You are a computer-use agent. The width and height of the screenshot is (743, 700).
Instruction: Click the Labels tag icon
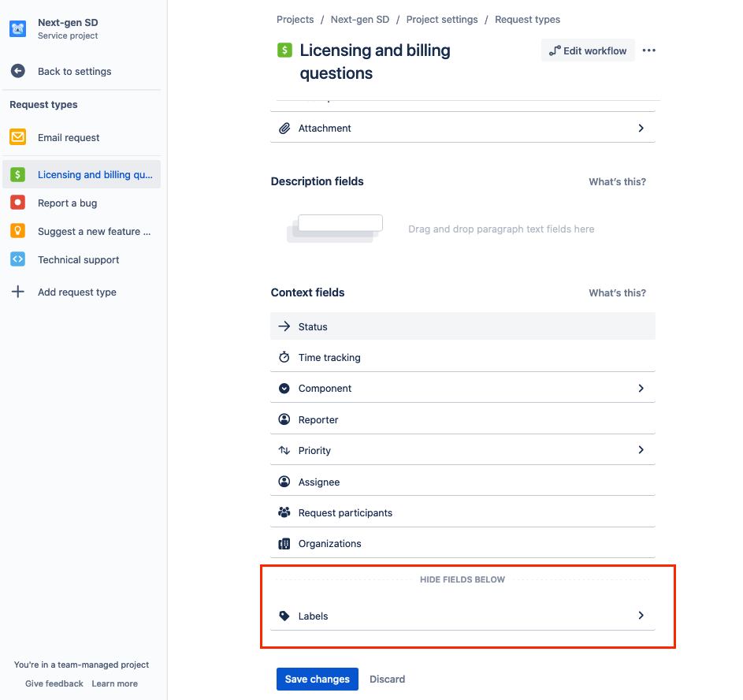(x=284, y=616)
